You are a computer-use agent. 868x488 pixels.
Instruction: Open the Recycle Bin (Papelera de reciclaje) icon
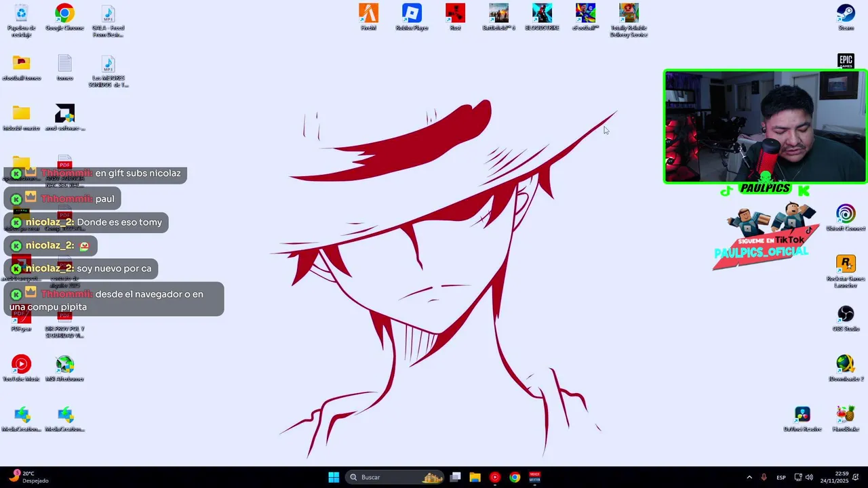pyautogui.click(x=21, y=20)
